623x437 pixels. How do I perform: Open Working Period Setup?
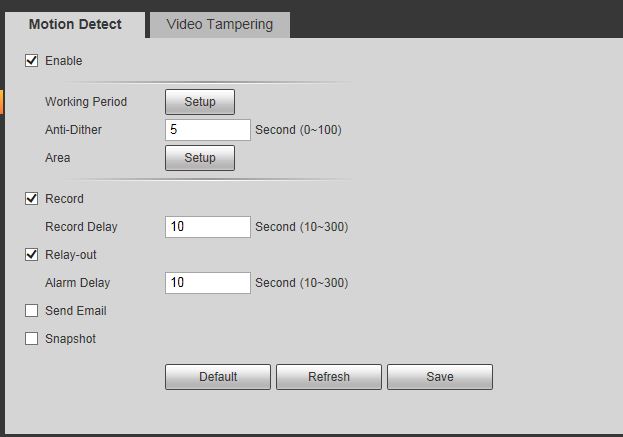[x=200, y=102]
